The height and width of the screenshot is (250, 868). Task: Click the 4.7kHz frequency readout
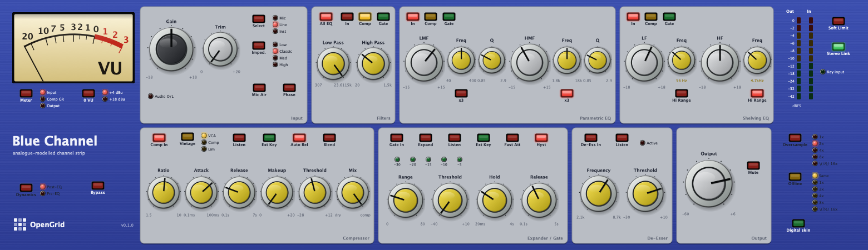coord(757,81)
